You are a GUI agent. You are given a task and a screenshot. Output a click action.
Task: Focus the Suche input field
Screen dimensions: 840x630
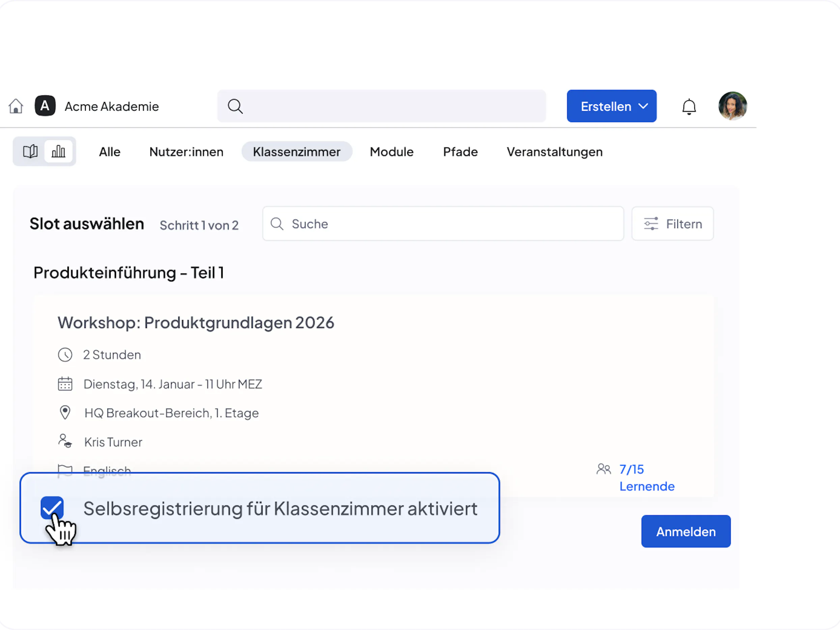tap(443, 224)
